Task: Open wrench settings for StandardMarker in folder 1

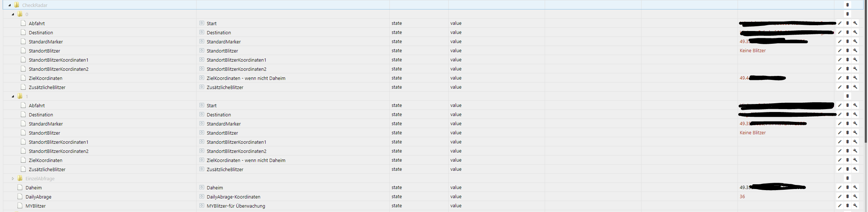Action: click(x=855, y=123)
